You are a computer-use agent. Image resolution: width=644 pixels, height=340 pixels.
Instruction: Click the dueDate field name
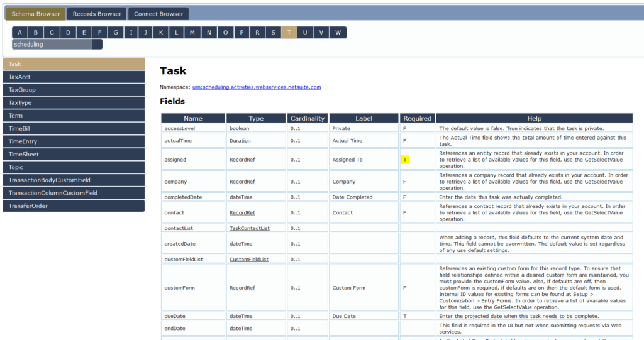click(175, 316)
